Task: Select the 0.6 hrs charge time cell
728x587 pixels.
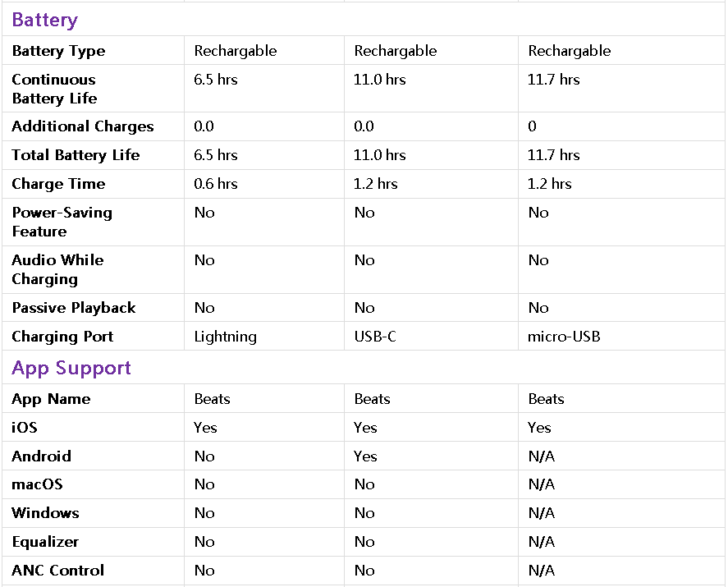Action: point(216,184)
